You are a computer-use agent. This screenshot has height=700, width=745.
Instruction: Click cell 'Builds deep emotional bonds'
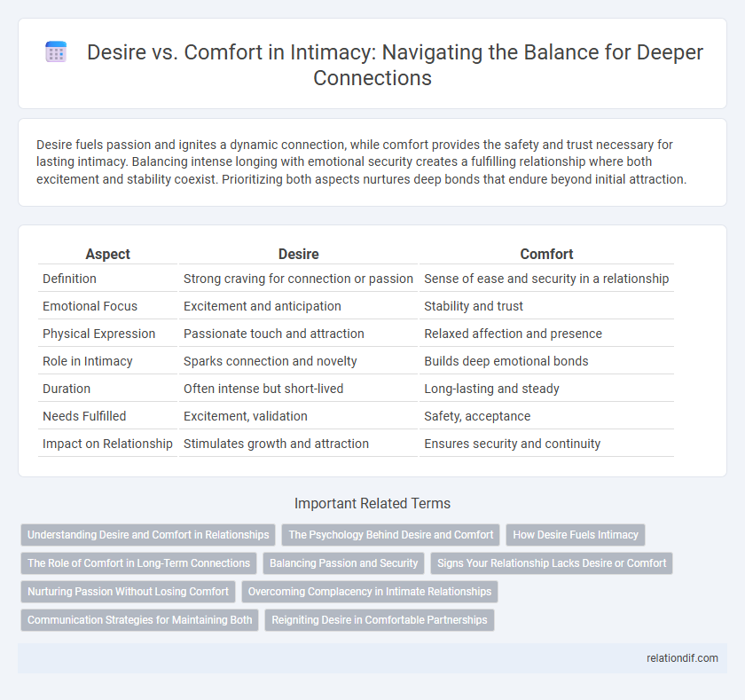pos(506,361)
